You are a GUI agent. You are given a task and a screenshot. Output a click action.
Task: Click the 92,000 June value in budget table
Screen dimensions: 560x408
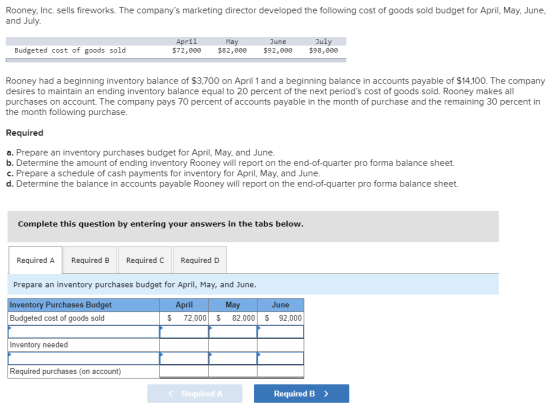pos(290,318)
